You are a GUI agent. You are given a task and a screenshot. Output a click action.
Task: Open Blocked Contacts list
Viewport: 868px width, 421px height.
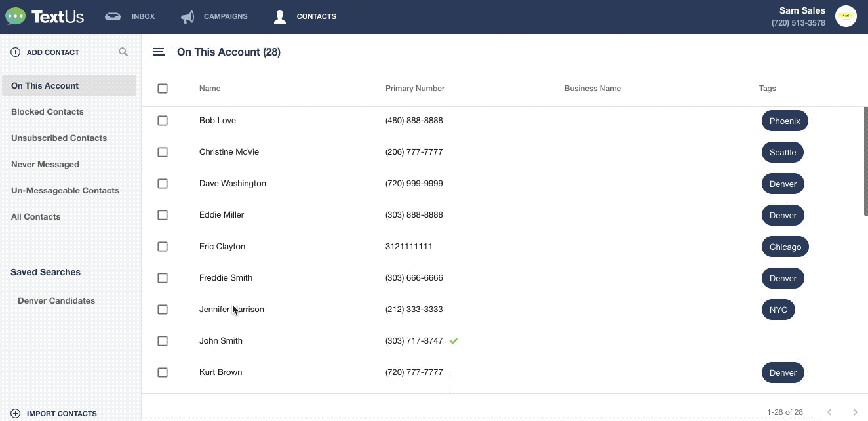47,111
